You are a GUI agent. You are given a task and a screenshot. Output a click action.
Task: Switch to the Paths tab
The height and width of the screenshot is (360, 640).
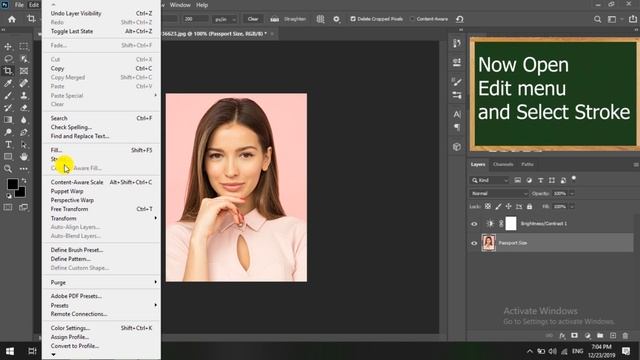click(527, 164)
